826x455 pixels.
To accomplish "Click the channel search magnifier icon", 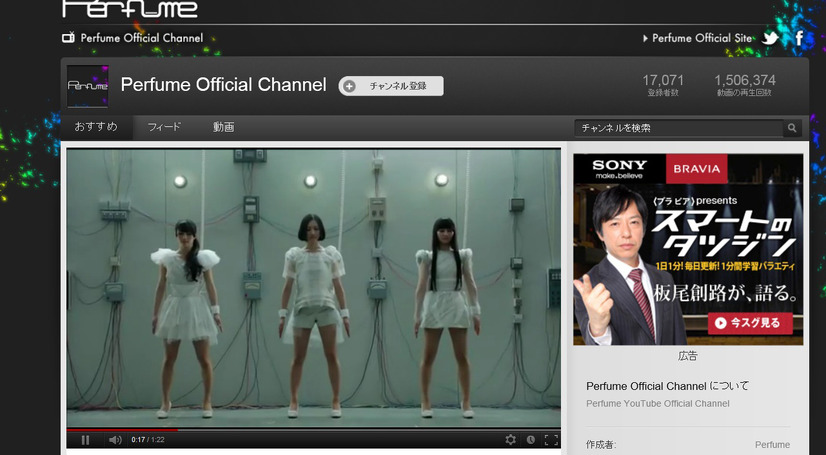I will (x=792, y=128).
